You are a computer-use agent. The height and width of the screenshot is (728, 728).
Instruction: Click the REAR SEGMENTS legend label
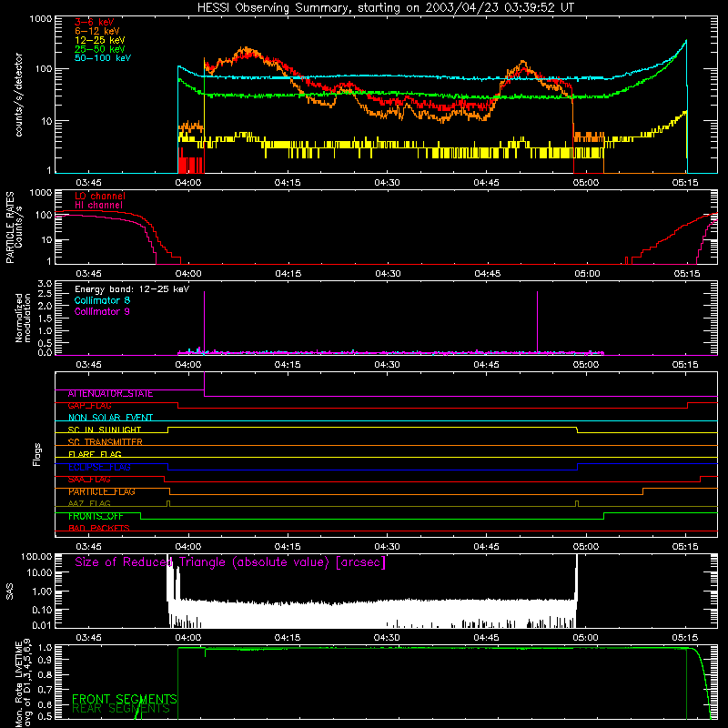click(121, 709)
